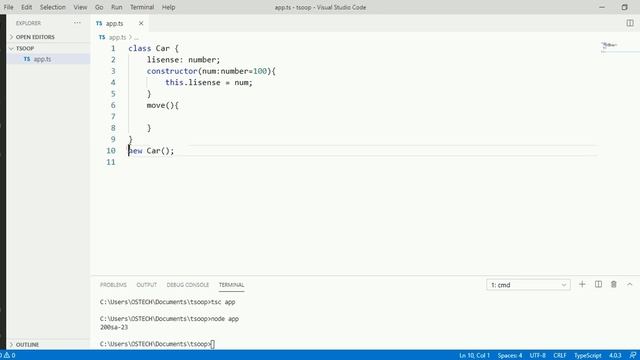Click the minimap code preview
Viewport: 640px width, 360px height.
609,46
